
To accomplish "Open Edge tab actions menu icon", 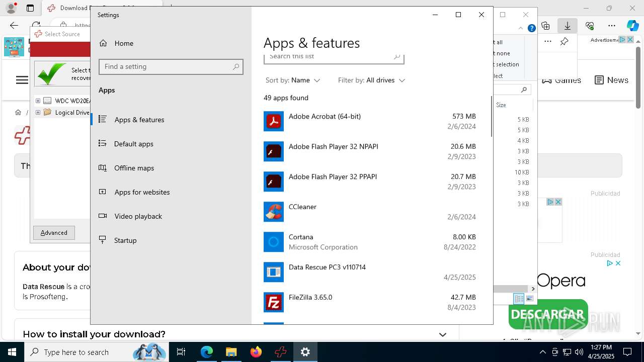I will pyautogui.click(x=30, y=8).
